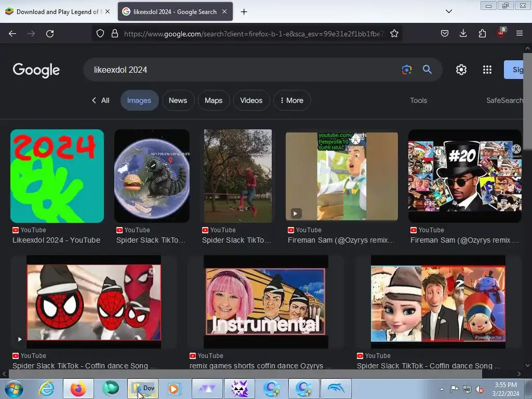The height and width of the screenshot is (399, 532).
Task: Click the Google logo
Action: 36,70
